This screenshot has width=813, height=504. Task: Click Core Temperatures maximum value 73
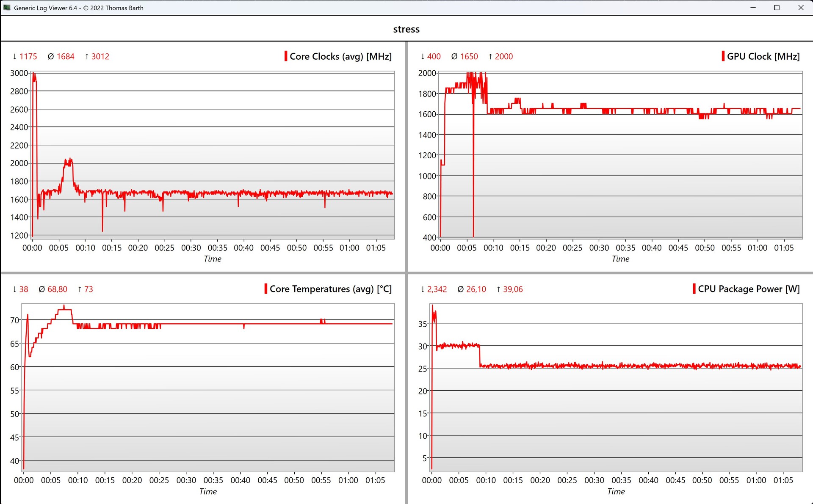click(88, 289)
